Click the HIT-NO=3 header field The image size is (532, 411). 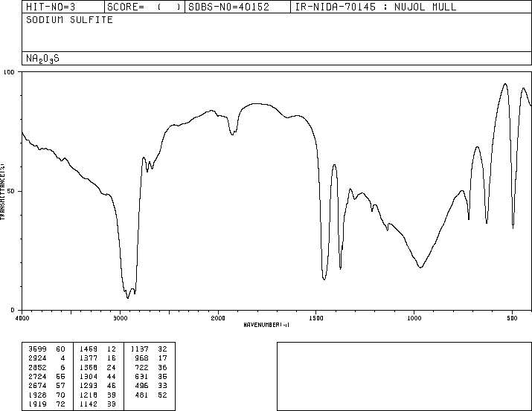(51, 7)
